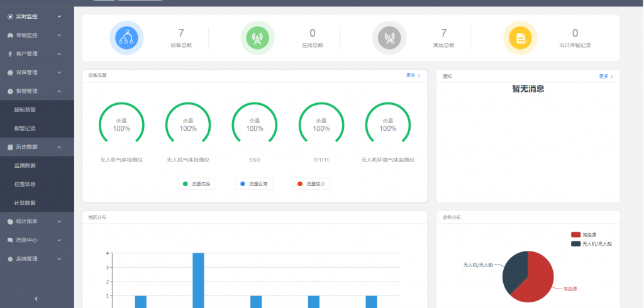Viewport: 644px width, 308px height.
Task: Click the icon beside 客户管理 in sidebar
Action: 10,54
